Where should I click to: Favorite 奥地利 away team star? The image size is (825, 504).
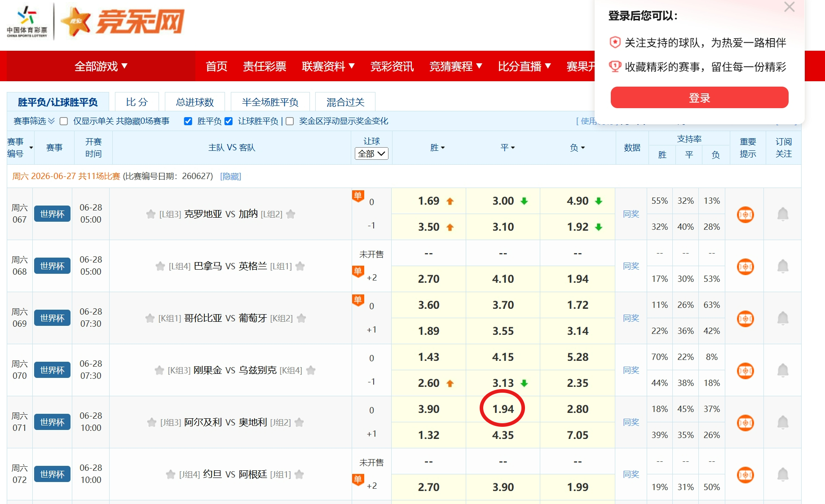[299, 422]
